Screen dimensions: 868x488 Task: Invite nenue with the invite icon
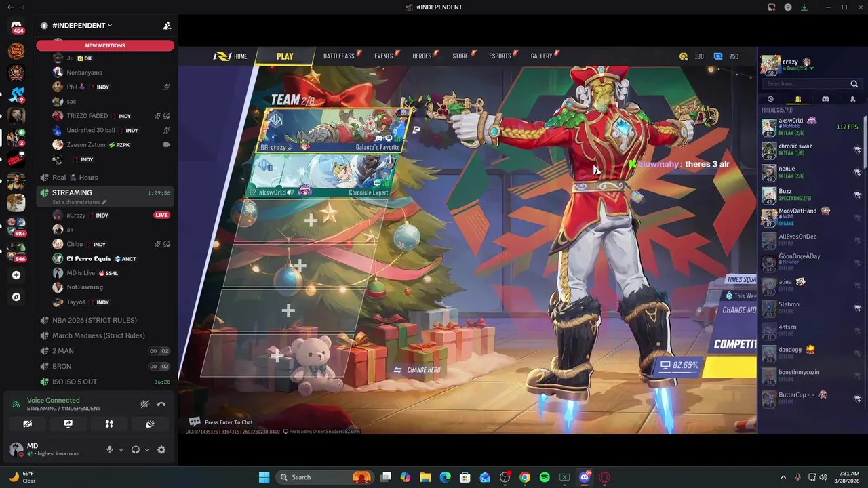pyautogui.click(x=857, y=173)
